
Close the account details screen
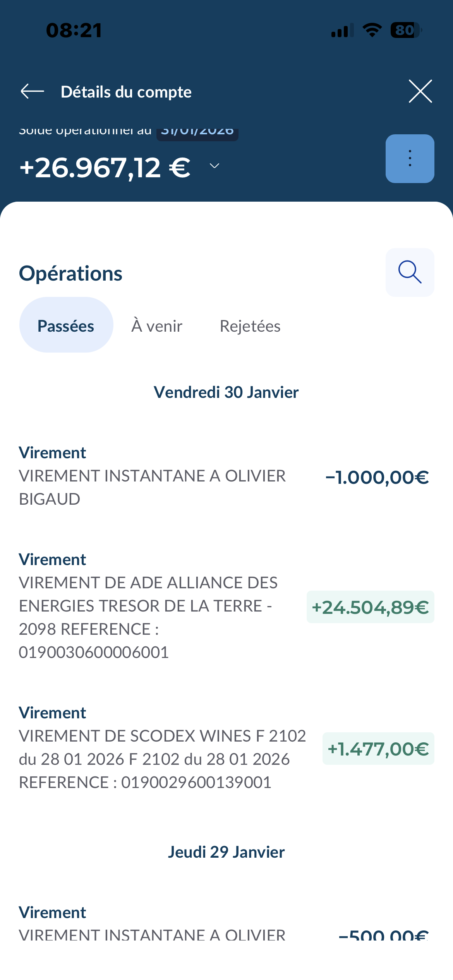[x=420, y=92]
